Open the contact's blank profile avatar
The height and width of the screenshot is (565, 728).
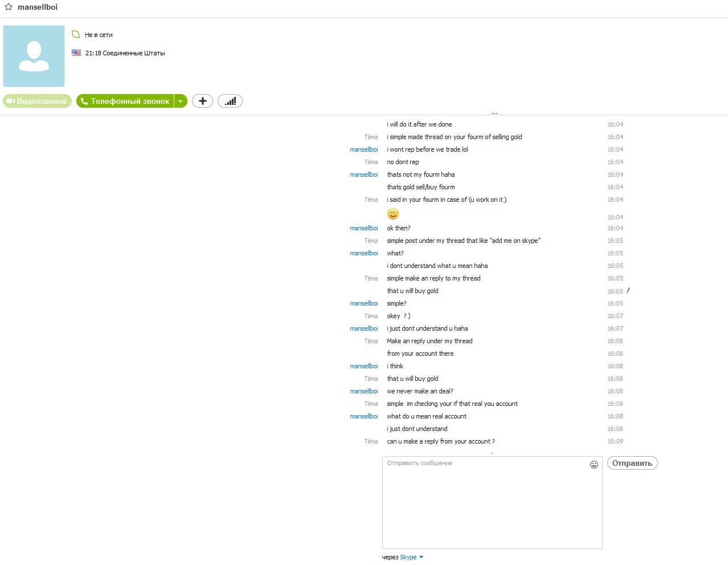point(34,56)
